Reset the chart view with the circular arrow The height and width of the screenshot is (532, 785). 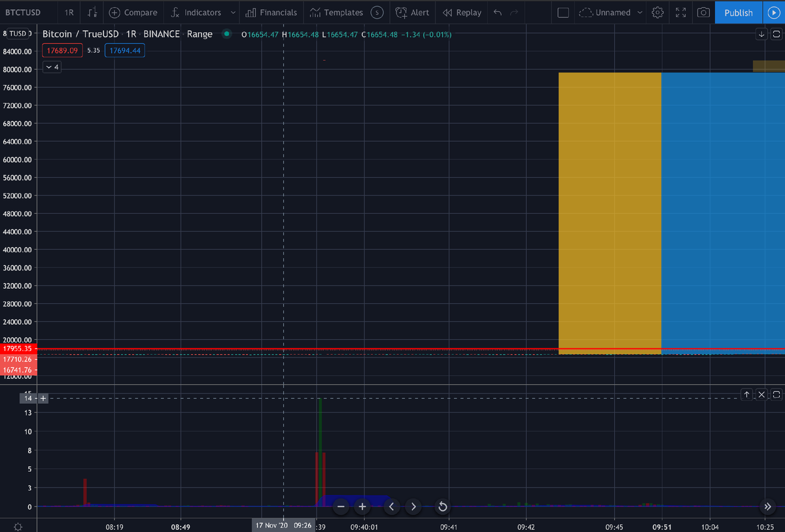coord(442,507)
